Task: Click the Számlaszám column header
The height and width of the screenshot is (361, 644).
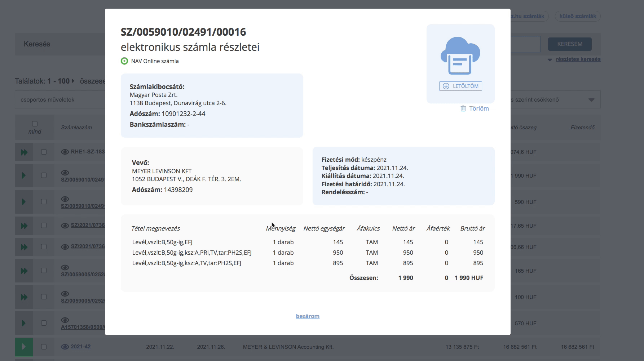Action: tap(76, 128)
